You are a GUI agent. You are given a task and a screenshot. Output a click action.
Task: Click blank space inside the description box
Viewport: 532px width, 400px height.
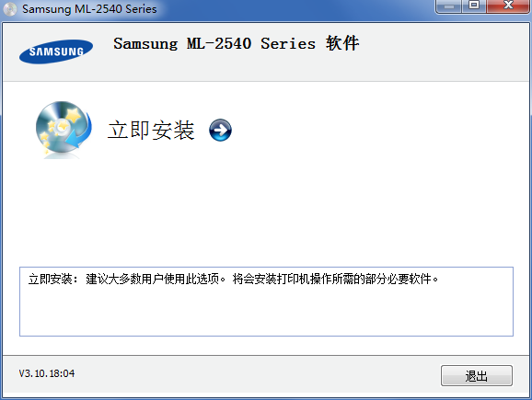pos(266,312)
